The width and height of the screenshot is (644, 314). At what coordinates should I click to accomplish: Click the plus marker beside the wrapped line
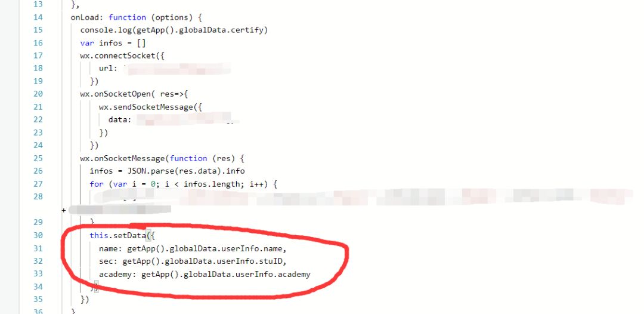coord(64,211)
